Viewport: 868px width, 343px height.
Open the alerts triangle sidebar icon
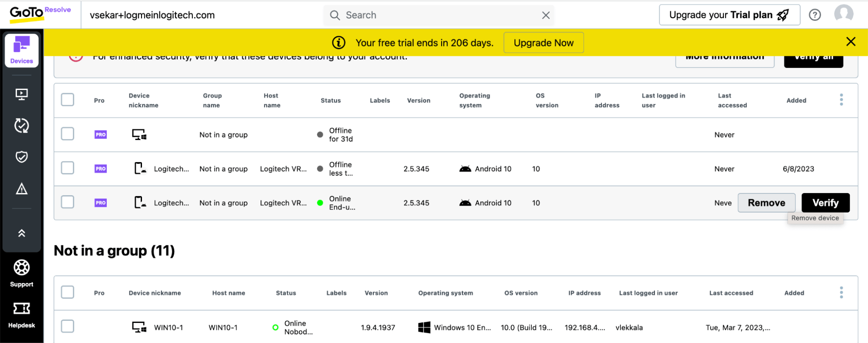pos(21,189)
